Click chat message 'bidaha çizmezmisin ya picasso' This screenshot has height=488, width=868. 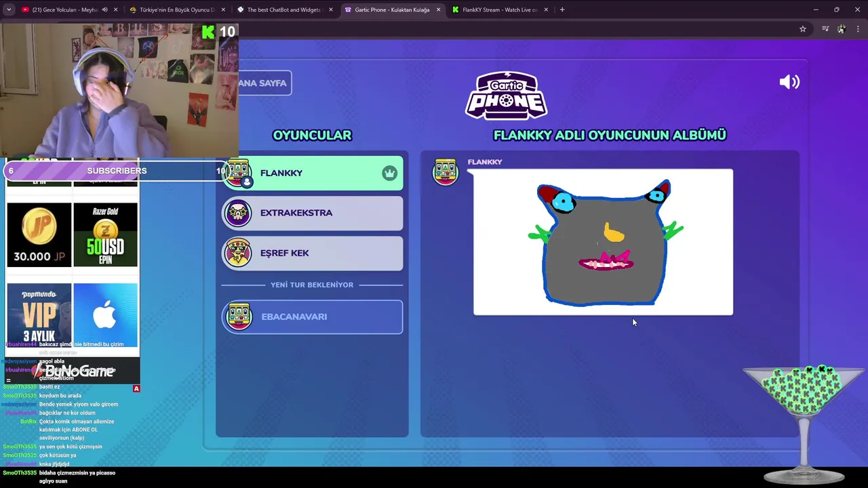[77, 473]
